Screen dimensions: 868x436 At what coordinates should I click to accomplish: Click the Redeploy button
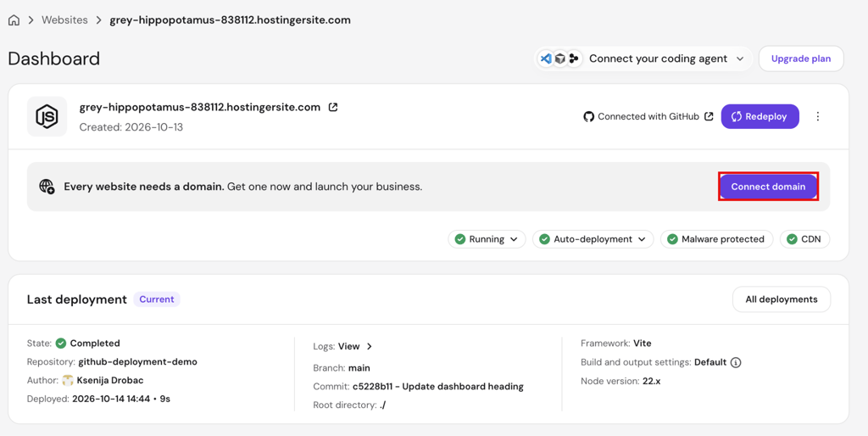(760, 116)
